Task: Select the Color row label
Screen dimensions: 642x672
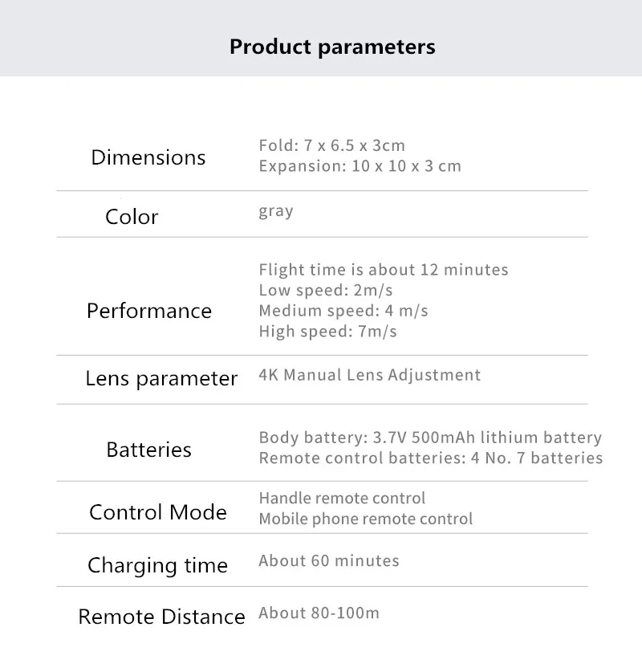Action: coord(132,217)
